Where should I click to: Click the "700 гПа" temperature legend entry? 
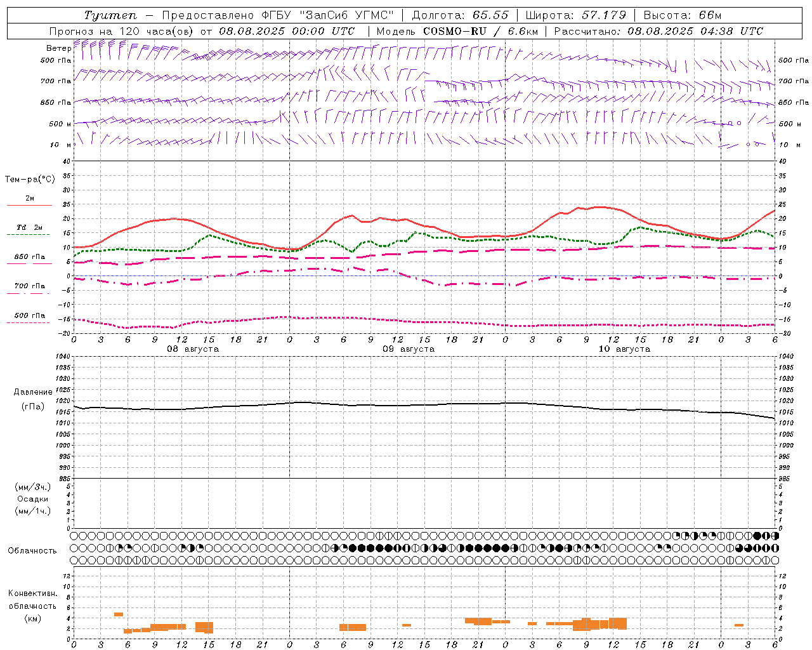[x=30, y=286]
